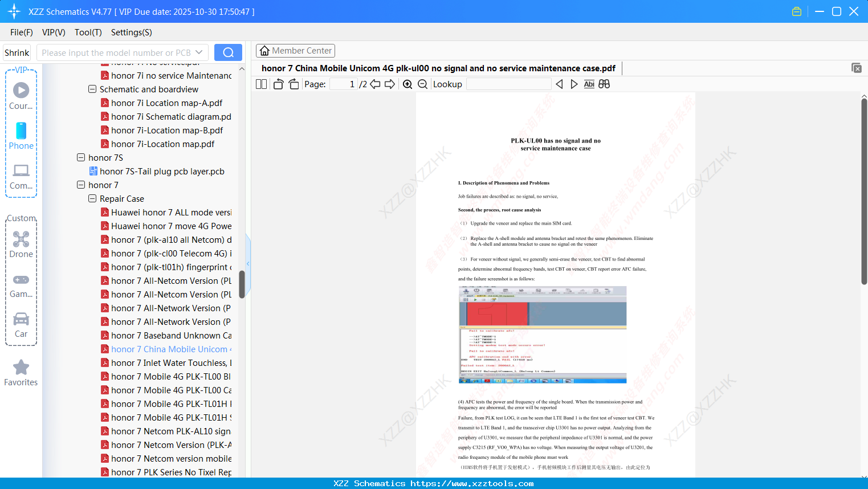The width and height of the screenshot is (868, 489).
Task: Open honor 7i Schematic diagram PDF
Action: 166,117
